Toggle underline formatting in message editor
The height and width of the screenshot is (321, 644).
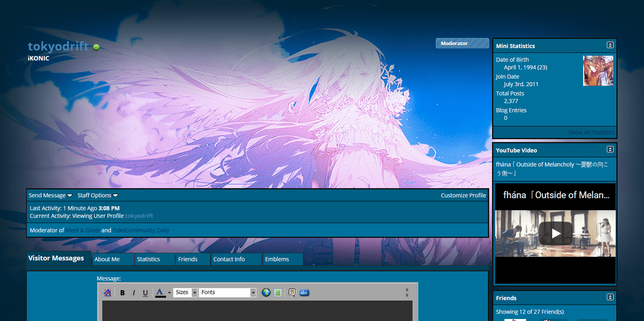tap(145, 292)
